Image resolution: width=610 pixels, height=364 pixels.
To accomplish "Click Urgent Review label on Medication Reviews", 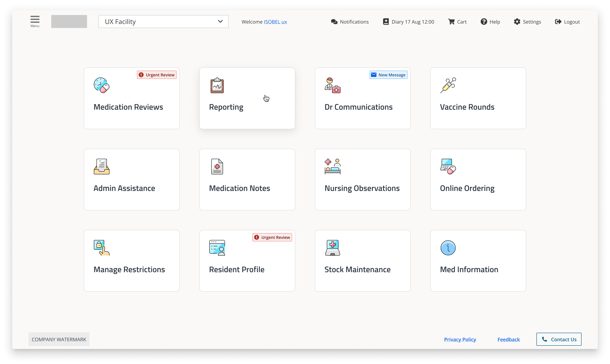I will (160, 75).
